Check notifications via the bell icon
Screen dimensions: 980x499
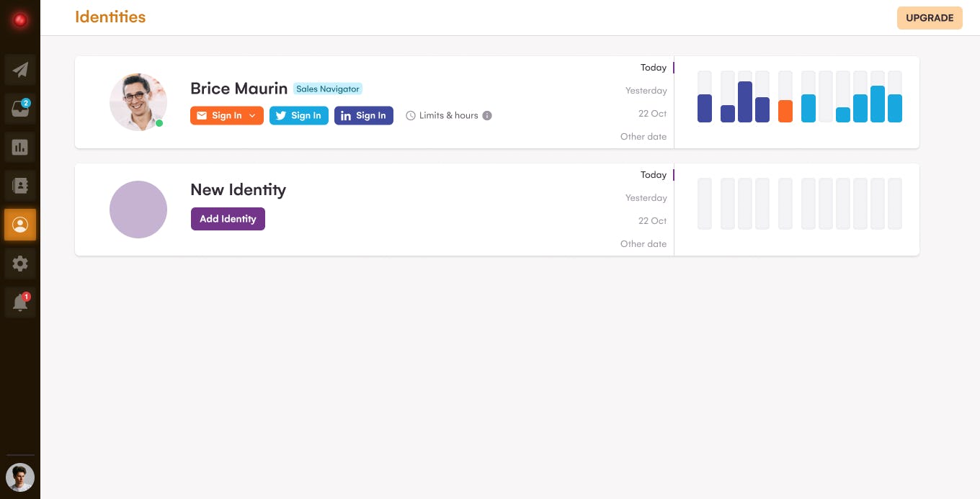point(19,302)
